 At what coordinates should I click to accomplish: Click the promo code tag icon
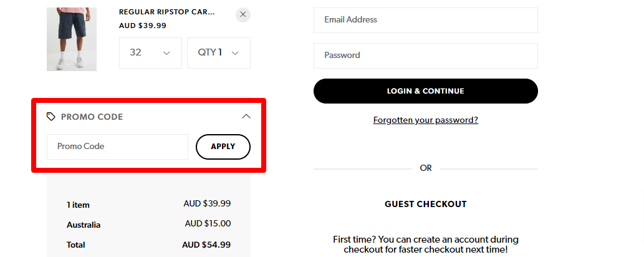[51, 117]
